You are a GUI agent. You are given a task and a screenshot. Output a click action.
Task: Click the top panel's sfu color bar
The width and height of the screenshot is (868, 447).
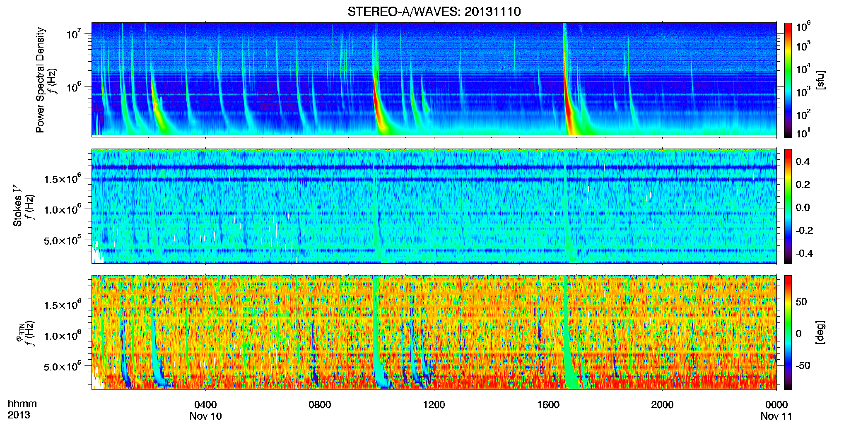point(788,80)
